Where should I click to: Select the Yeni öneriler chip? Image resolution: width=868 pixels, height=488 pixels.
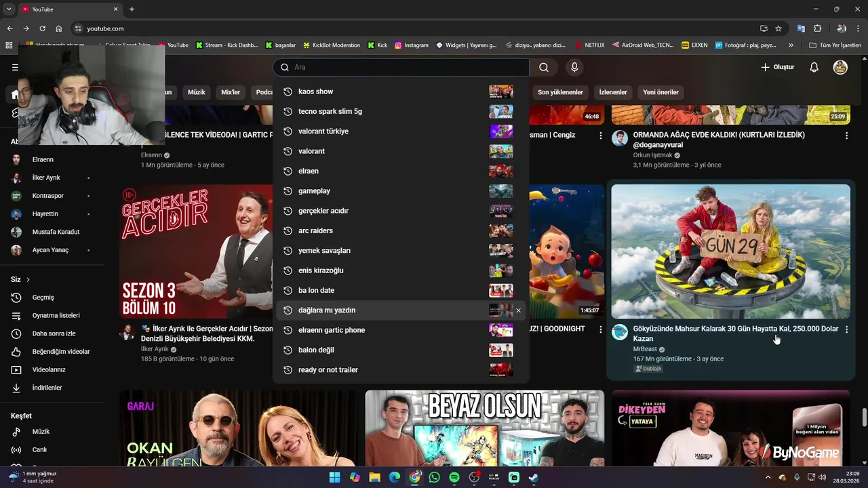(x=660, y=92)
